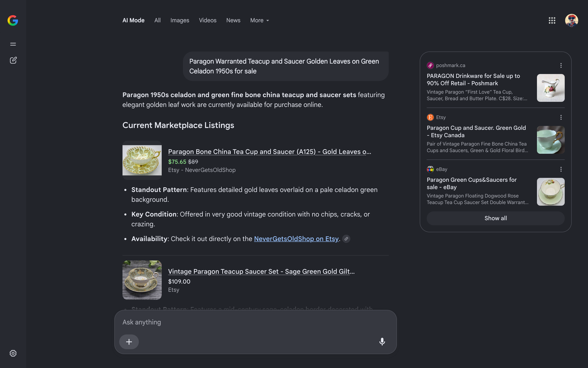Click the Vintage Paragon First Love description
588x368 pixels.
(x=477, y=95)
